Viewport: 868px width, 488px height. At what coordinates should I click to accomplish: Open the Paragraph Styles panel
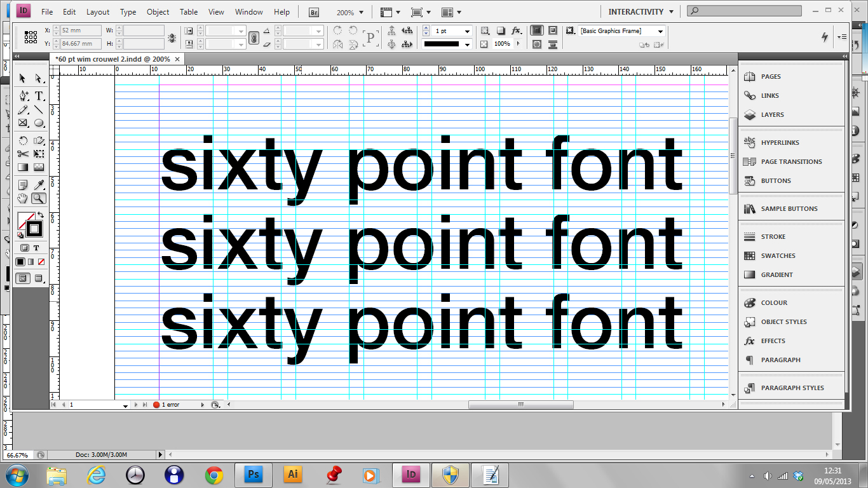point(791,388)
